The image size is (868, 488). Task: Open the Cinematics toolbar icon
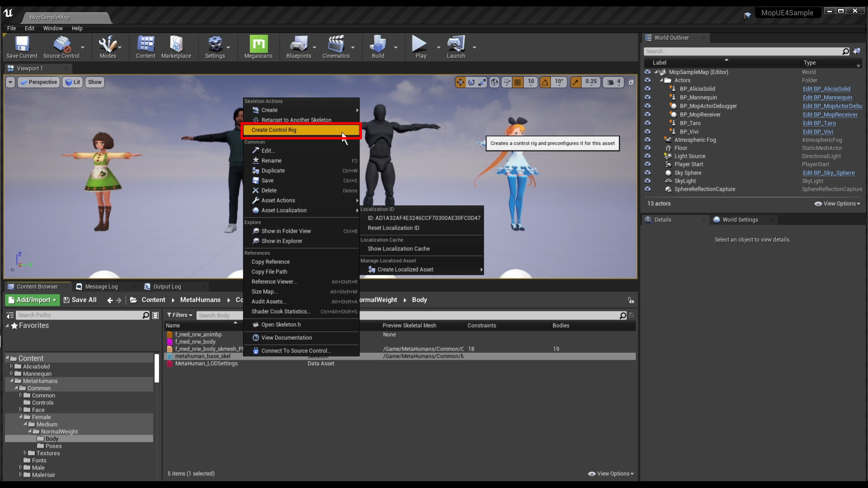[336, 47]
